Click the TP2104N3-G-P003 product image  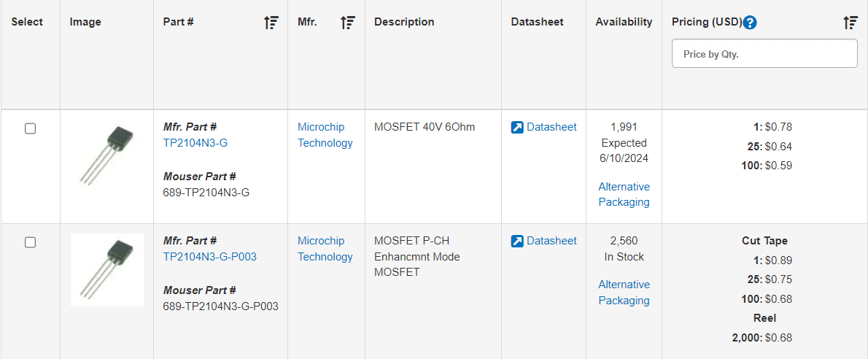107,269
